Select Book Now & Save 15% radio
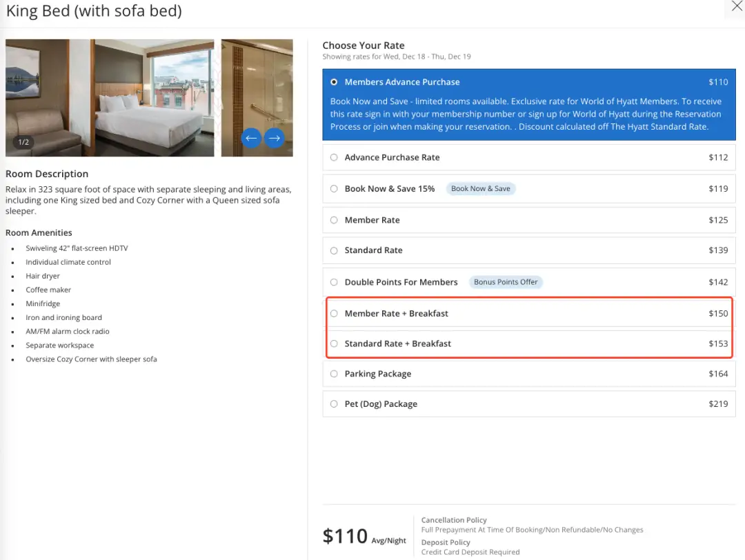This screenshot has height=560, width=745. [x=334, y=188]
